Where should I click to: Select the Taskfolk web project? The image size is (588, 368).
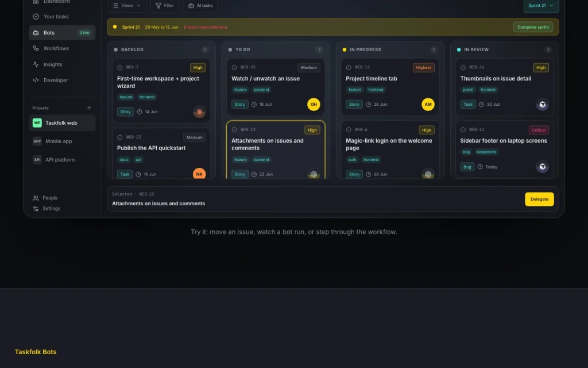click(x=62, y=123)
